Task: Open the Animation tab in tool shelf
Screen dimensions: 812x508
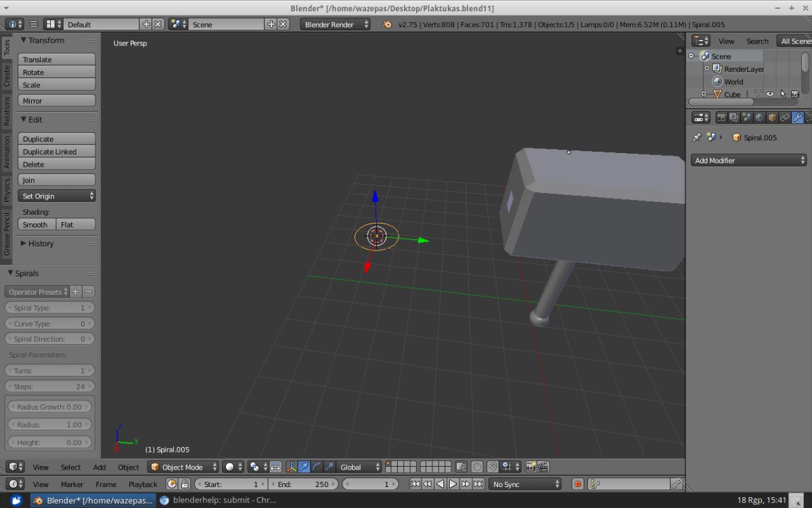Action: 7,152
